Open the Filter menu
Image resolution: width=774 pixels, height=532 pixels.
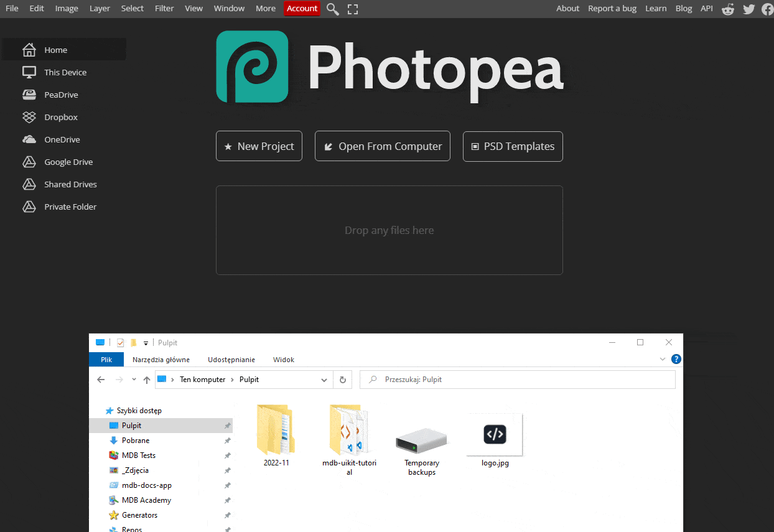(164, 9)
